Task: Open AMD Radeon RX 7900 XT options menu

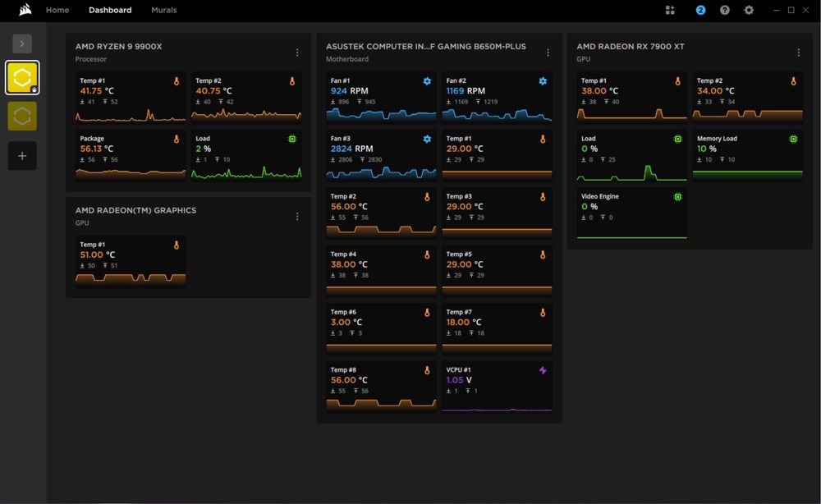Action: pyautogui.click(x=799, y=53)
